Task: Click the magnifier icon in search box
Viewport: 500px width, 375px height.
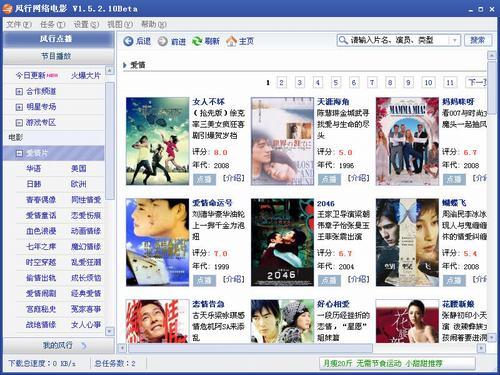Action: (343, 40)
